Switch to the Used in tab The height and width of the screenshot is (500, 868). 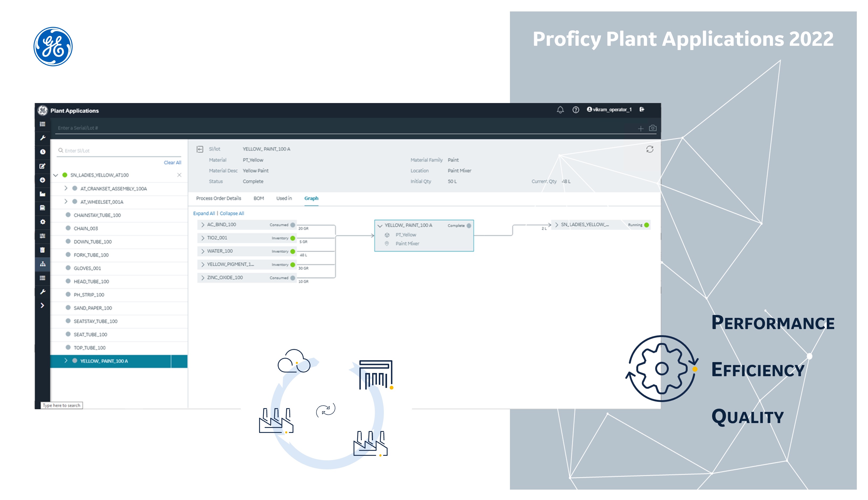click(x=284, y=198)
